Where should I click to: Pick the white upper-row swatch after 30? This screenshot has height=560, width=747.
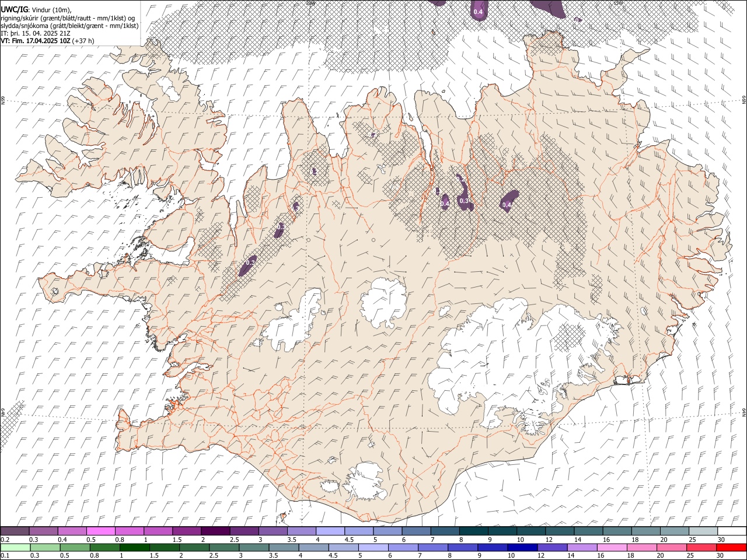[x=732, y=531]
